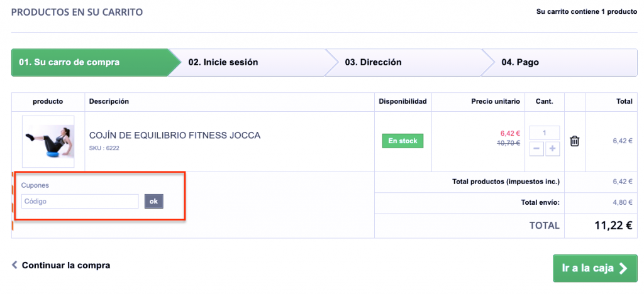This screenshot has height=294, width=644.
Task: Go to the 02. Inicie sesión step
Action: tap(223, 62)
